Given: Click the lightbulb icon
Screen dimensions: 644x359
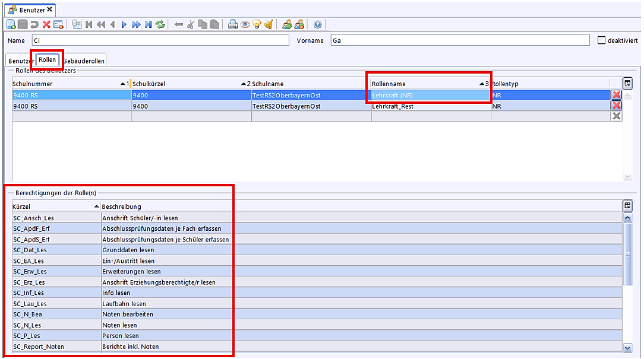Looking at the screenshot, I should coord(257,24).
